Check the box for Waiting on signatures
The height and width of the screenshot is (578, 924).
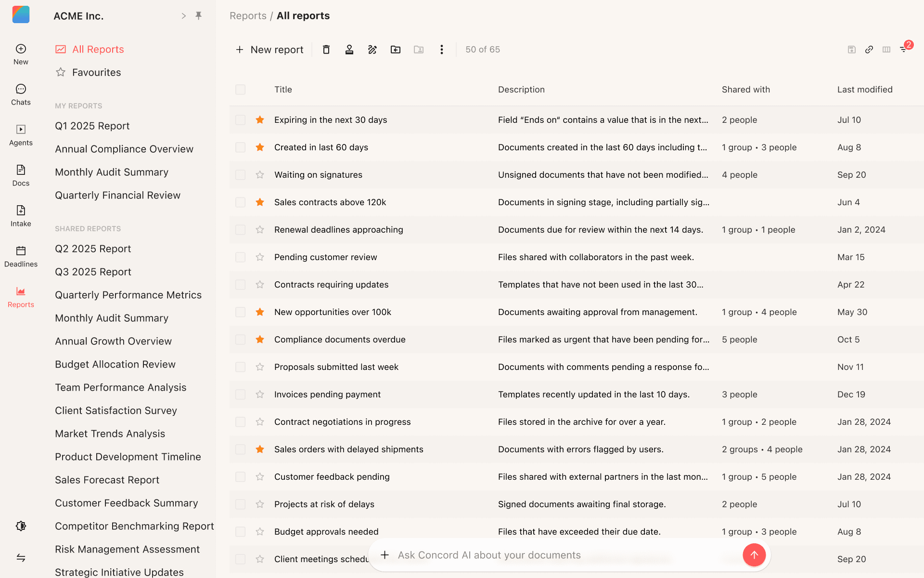coord(241,175)
